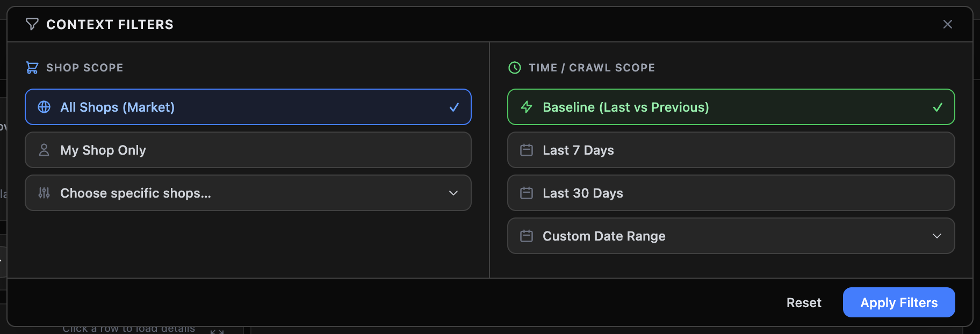Click the globe icon on All Shops (Market)
980x334 pixels.
pyautogui.click(x=44, y=107)
